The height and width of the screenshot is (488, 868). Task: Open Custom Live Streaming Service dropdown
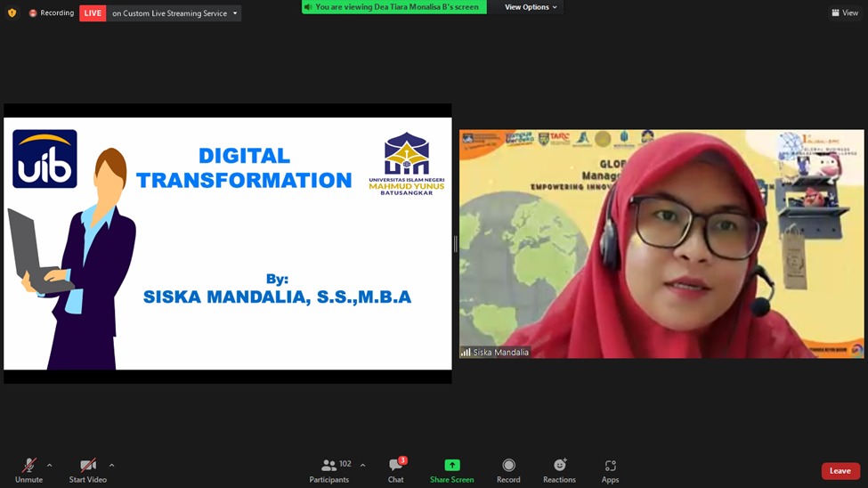pyautogui.click(x=174, y=13)
